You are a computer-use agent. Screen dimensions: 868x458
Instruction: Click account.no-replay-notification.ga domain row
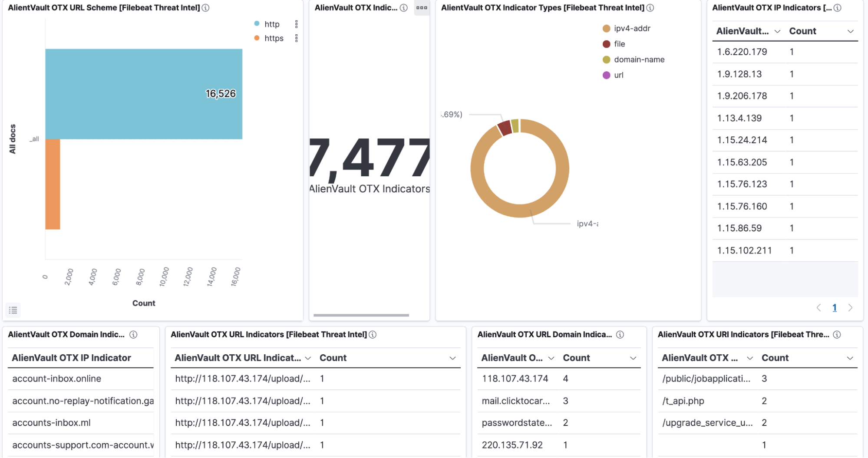(81, 401)
